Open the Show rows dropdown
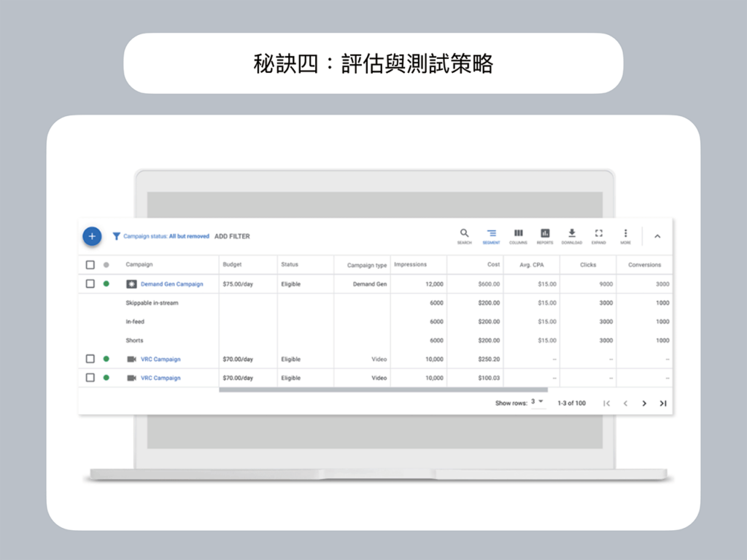This screenshot has width=747, height=560. [x=538, y=402]
